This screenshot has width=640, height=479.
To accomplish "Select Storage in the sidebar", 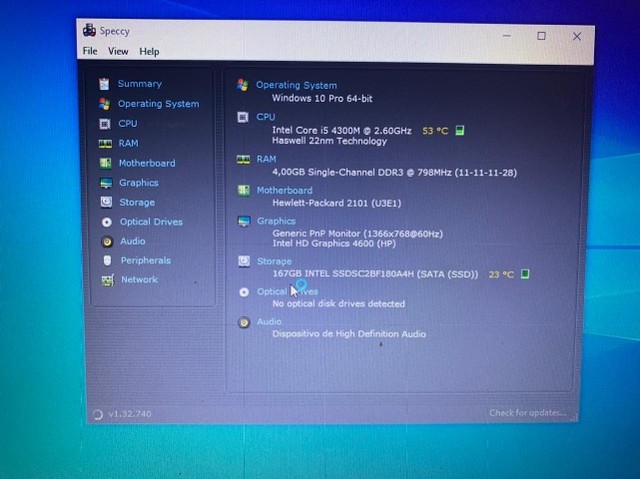I will [137, 202].
